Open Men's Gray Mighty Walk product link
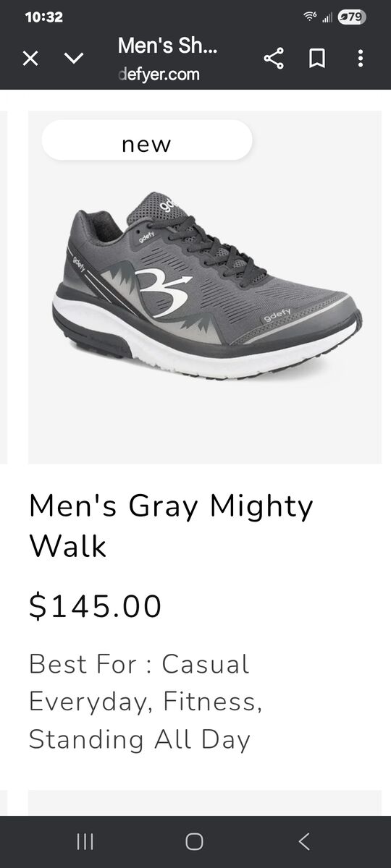The width and height of the screenshot is (391, 868). (x=171, y=526)
